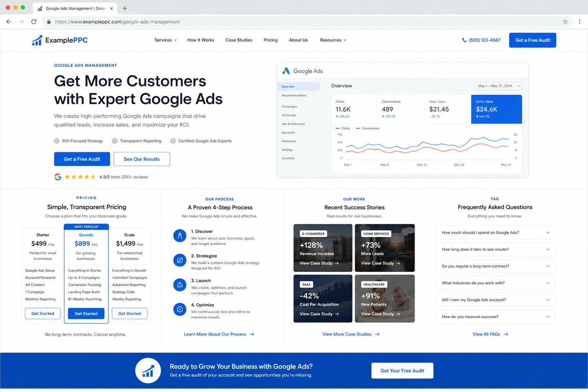Click the site lock icon in the address bar
588x392 pixels.
pos(49,22)
